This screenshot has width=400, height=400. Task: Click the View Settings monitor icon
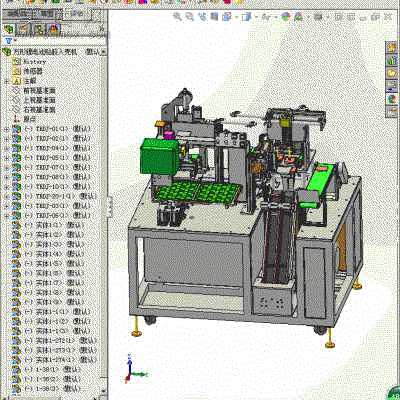click(x=318, y=17)
